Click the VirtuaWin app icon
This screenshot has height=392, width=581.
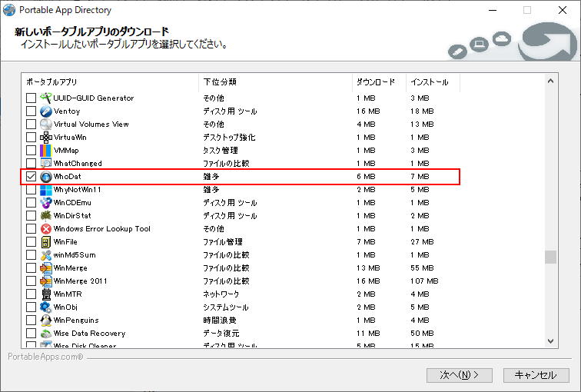(x=45, y=138)
